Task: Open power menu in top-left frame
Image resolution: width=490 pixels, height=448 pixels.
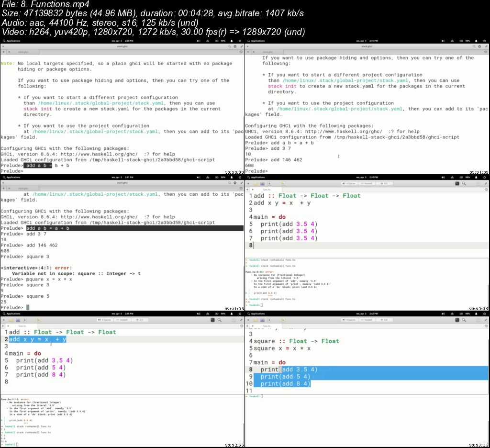Action: pos(240,41)
